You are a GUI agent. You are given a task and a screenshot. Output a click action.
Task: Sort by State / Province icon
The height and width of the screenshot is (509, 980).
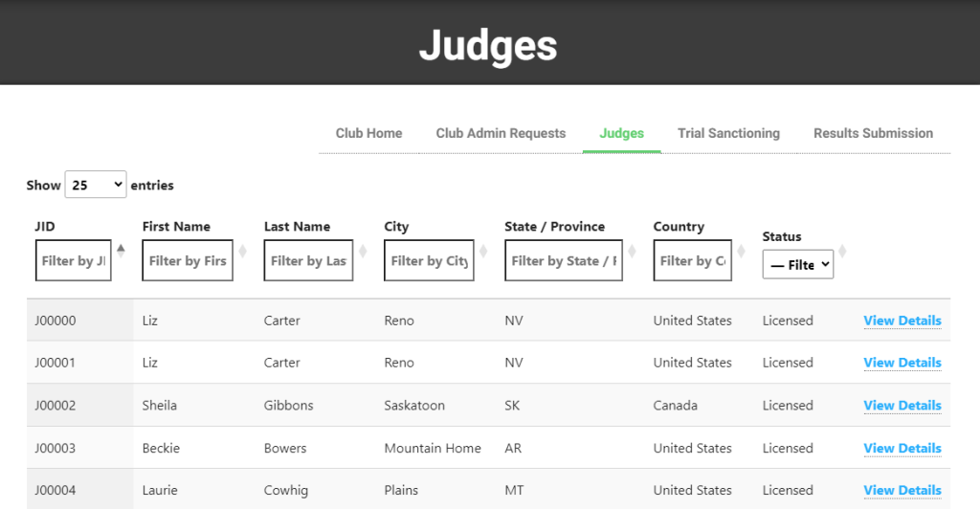(632, 252)
